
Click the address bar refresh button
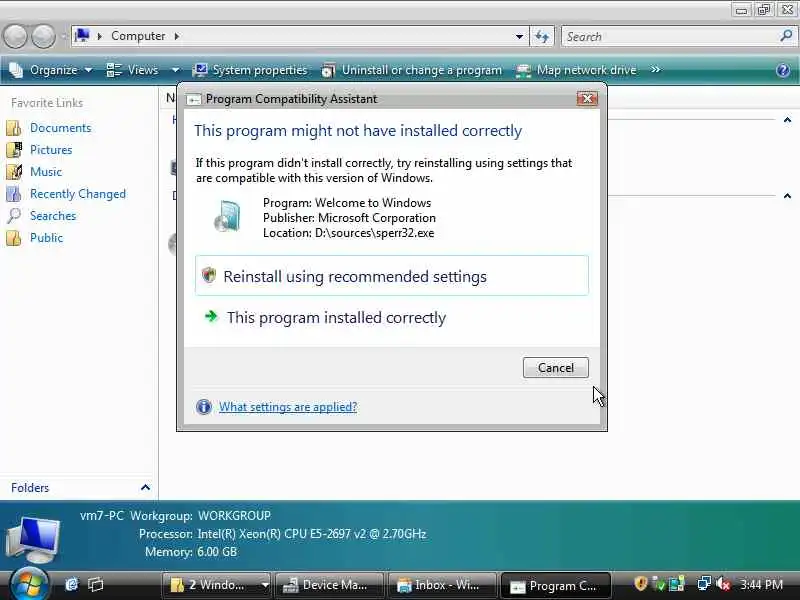click(542, 36)
